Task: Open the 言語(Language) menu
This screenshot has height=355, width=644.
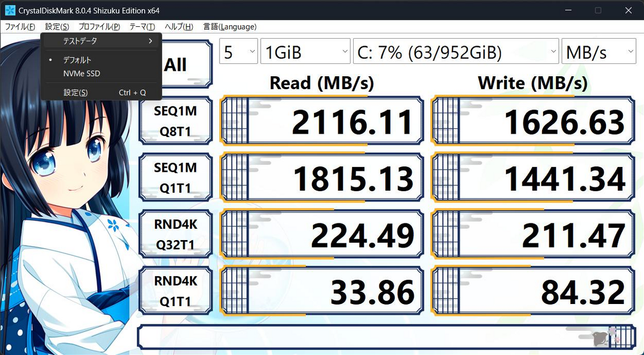Action: [x=230, y=27]
